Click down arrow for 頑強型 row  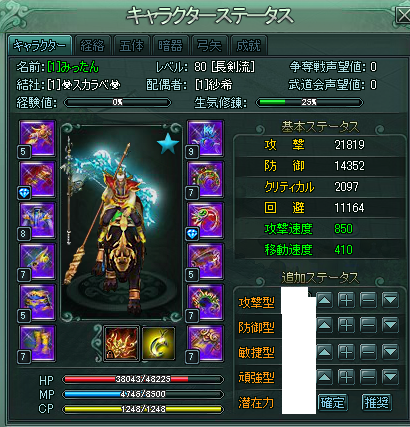click(390, 377)
